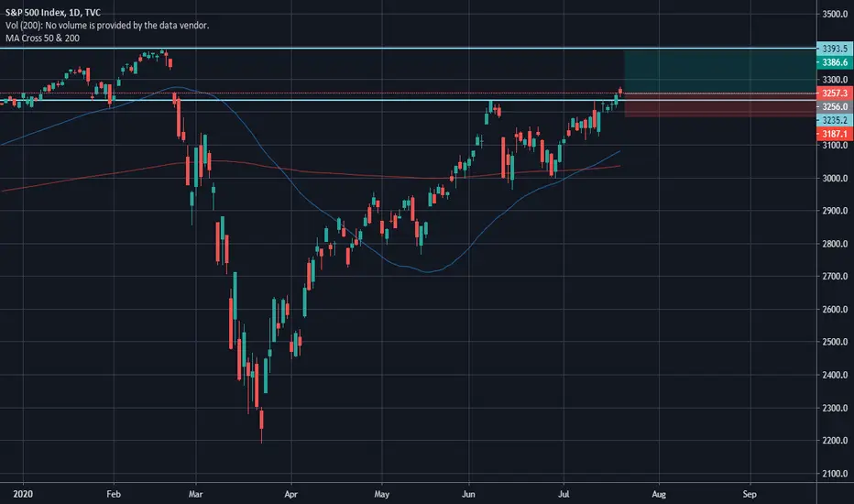Select the red stop-loss zone of long position
854x504 pixels.
tap(720, 105)
